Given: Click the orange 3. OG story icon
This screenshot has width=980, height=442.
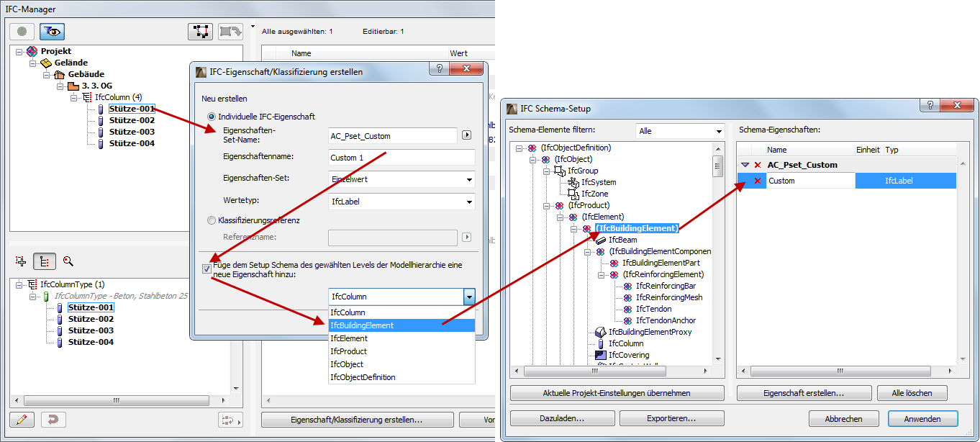Looking at the screenshot, I should (73, 86).
